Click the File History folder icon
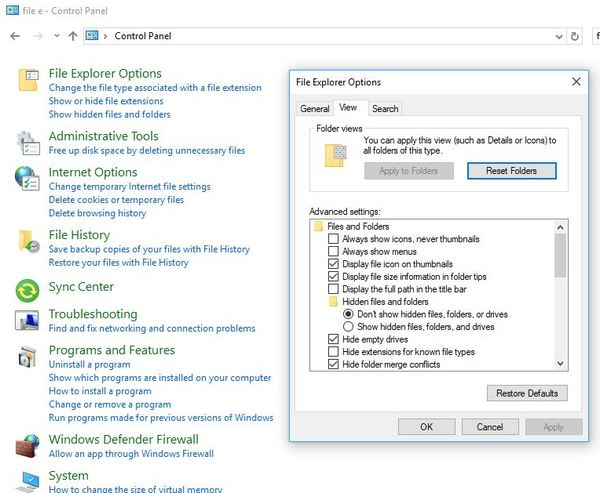Viewport: 600px width, 493px height. pos(29,242)
